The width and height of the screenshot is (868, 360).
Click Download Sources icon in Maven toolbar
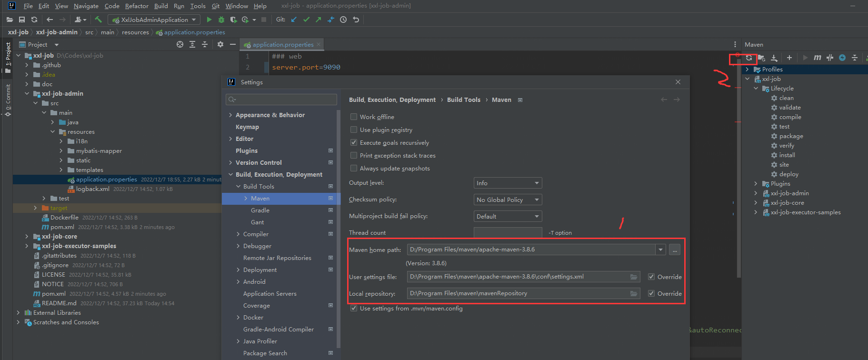click(x=774, y=58)
